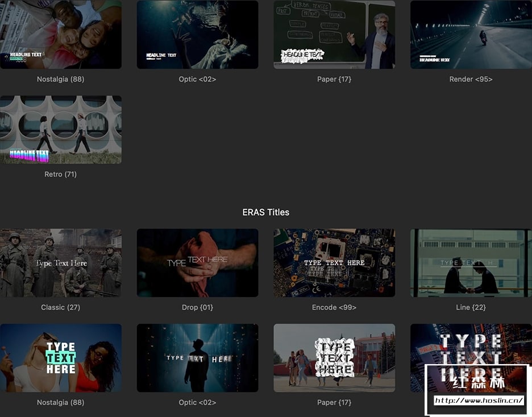The height and width of the screenshot is (417, 532).
Task: Select the headline Nostalgia thumbnail with the group selfie
Action: (61, 34)
